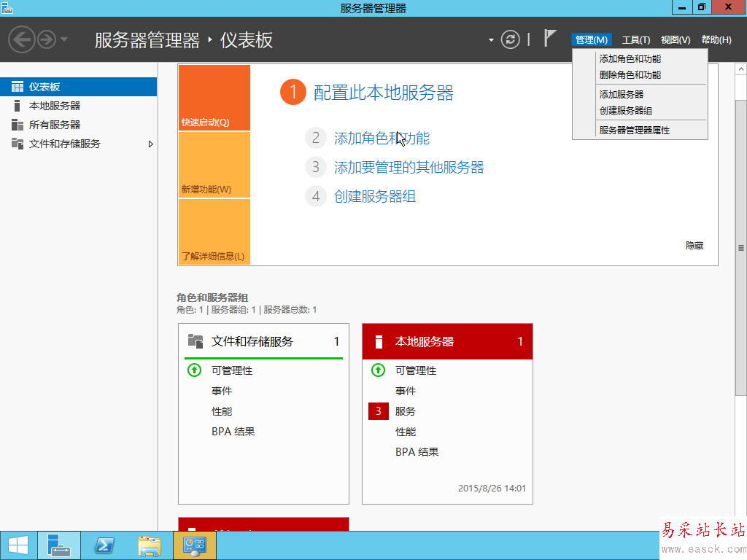Click the 了解详细信息(L) tile
This screenshot has width=747, height=560.
click(214, 232)
